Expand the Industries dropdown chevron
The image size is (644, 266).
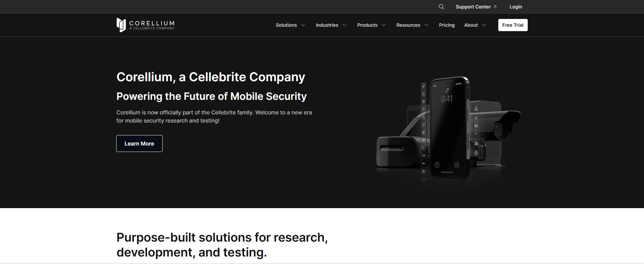[x=344, y=25]
